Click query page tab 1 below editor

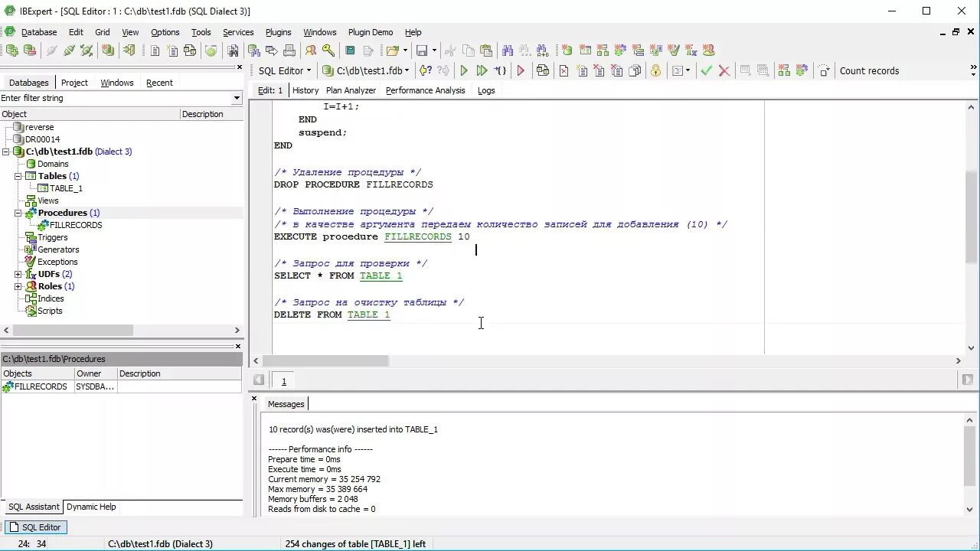[x=283, y=381]
